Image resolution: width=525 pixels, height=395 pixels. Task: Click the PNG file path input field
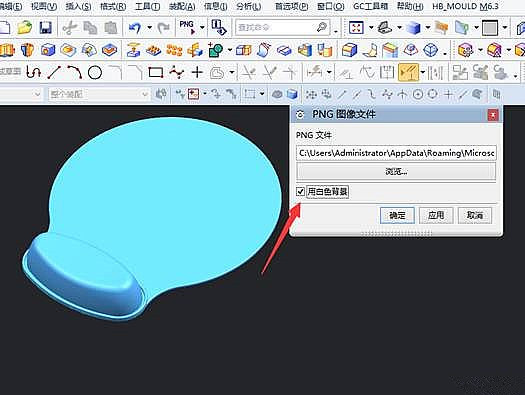tap(396, 153)
